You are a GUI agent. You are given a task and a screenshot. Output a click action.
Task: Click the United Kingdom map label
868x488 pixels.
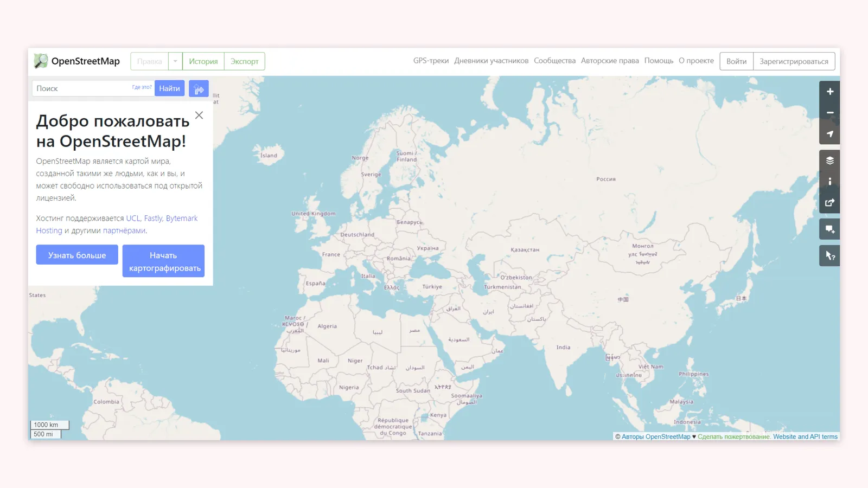tap(314, 214)
